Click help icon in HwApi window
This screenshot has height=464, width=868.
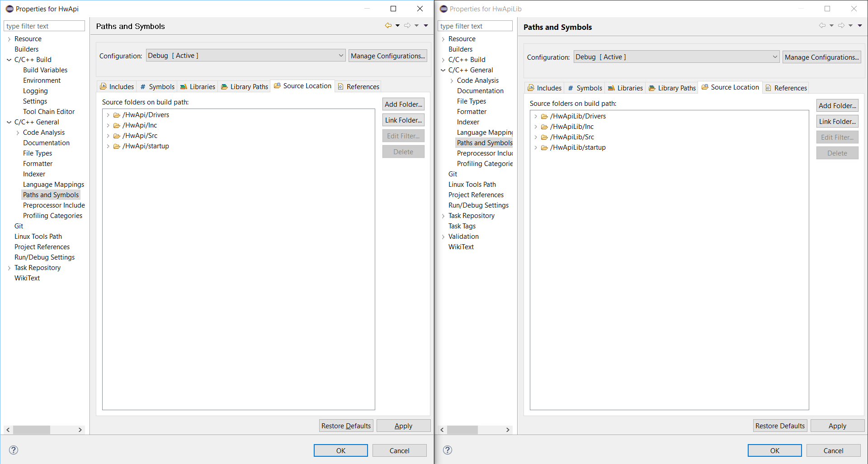point(14,450)
